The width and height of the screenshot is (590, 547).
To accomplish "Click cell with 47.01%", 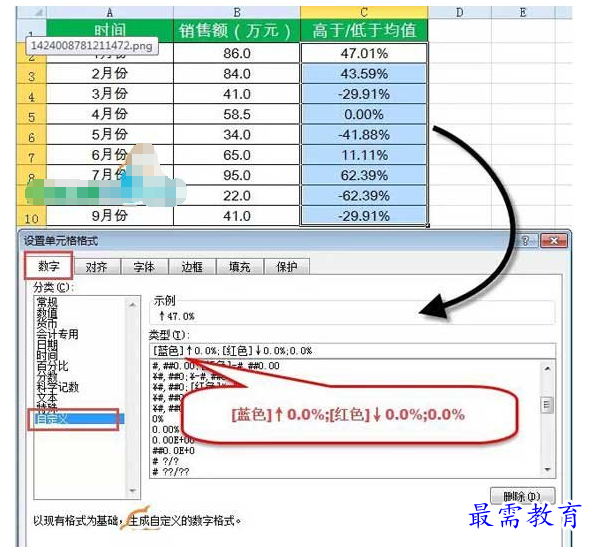I will click(x=364, y=53).
